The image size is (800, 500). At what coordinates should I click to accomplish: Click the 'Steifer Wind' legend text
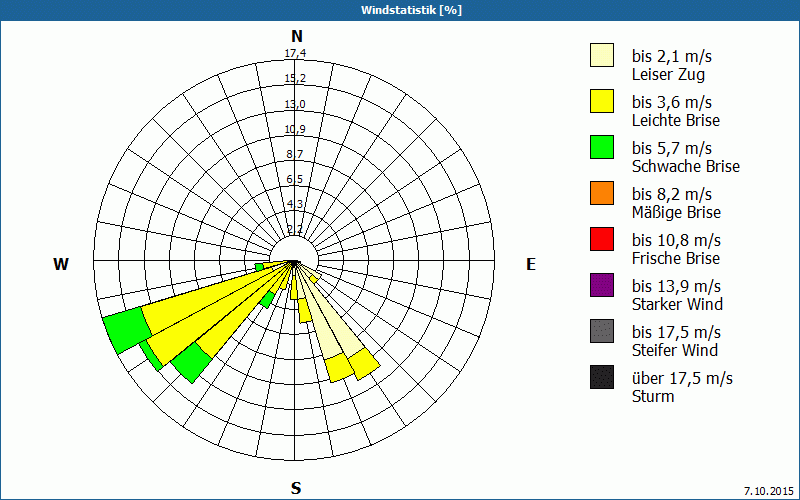(675, 350)
